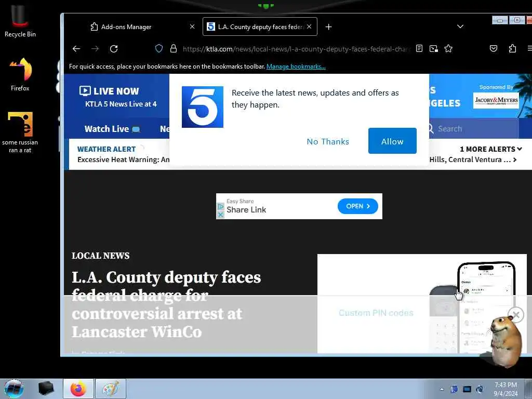Open the tracking protection shield icon
This screenshot has height=399, width=532.
coord(159,48)
